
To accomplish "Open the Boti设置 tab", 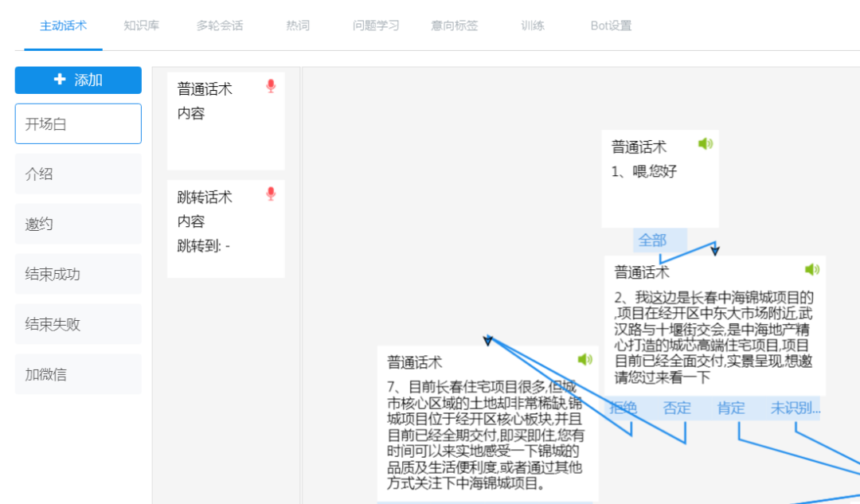I will coord(610,25).
